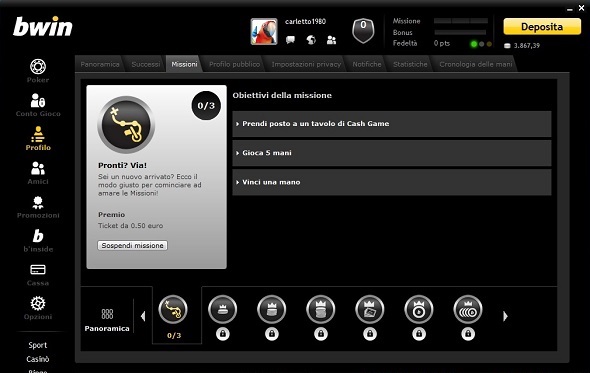The image size is (590, 373).
Task: Open Panoramica overview in mission strip
Action: click(x=107, y=319)
